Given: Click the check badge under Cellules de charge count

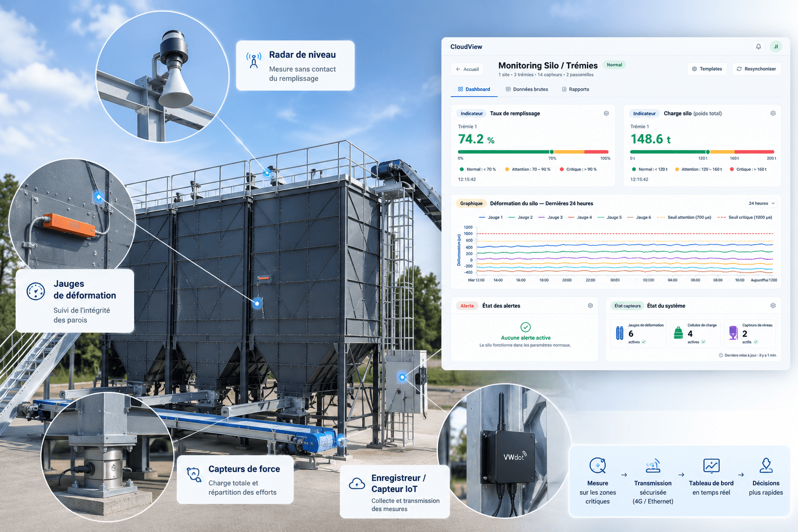Looking at the screenshot, I should coord(703,342).
